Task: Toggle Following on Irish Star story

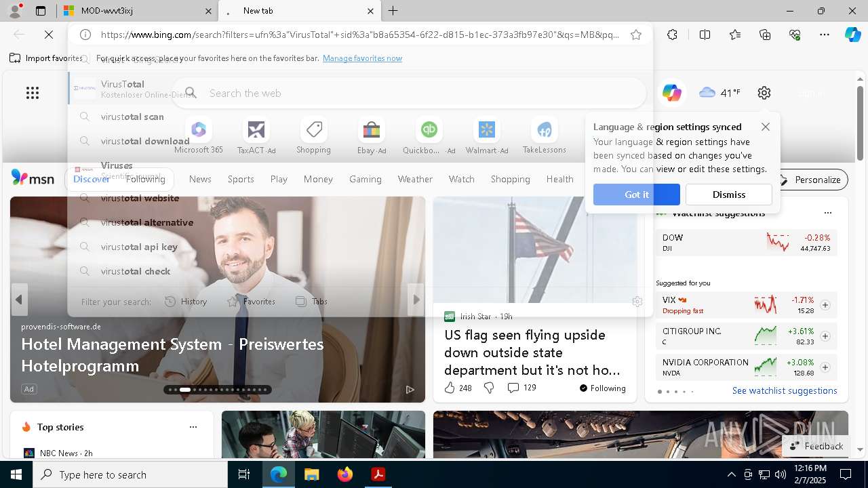Action: coord(602,388)
